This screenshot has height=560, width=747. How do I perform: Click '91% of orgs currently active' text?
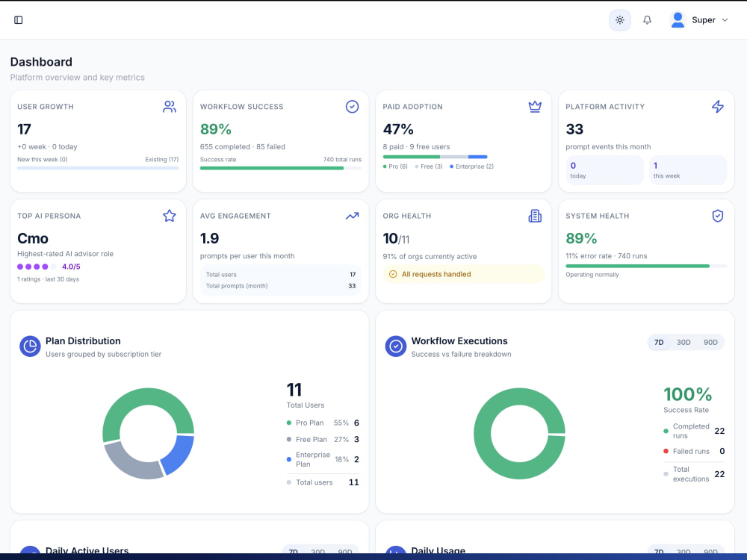tap(430, 257)
